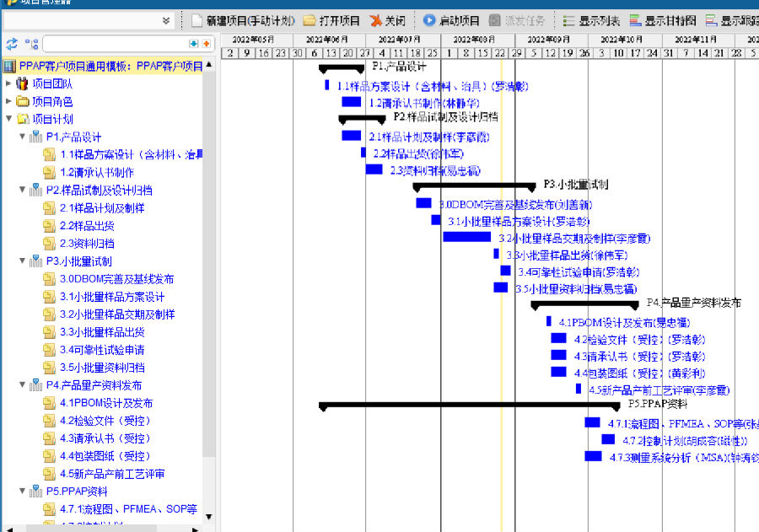The height and width of the screenshot is (532, 759).
Task: Switch to 显示甘特图 view
Action: pos(662,21)
